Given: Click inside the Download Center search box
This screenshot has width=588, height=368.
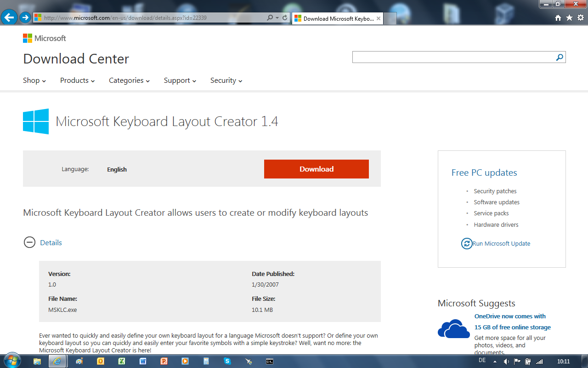Looking at the screenshot, I should coord(453,57).
